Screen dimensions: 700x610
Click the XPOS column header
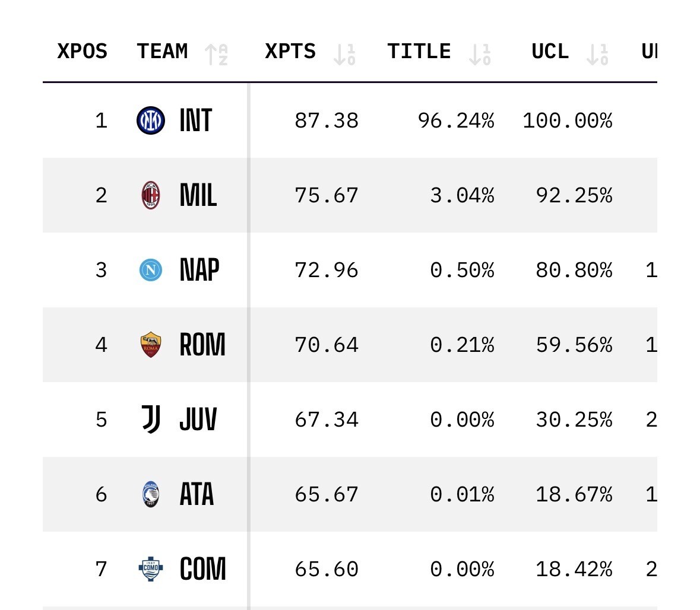[x=83, y=52]
